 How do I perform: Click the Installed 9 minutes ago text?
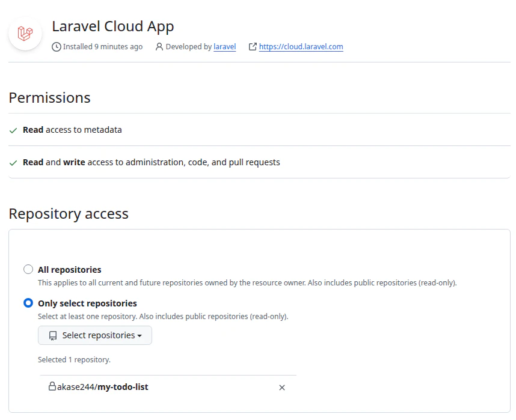[x=103, y=47]
